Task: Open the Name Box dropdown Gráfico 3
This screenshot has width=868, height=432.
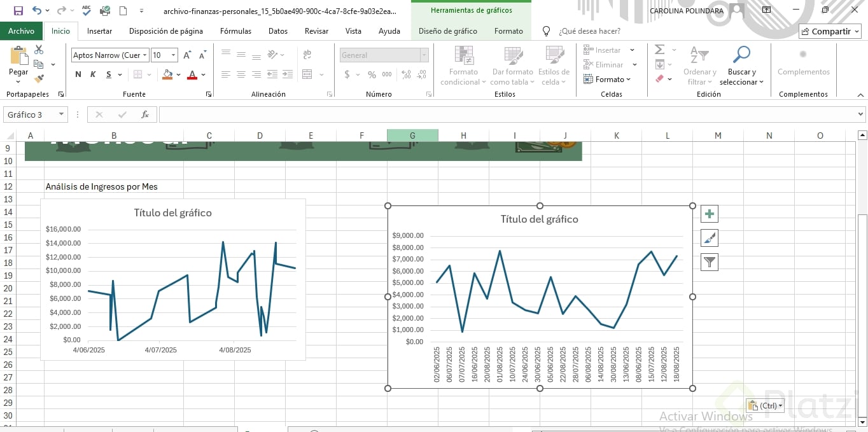Action: [62, 115]
